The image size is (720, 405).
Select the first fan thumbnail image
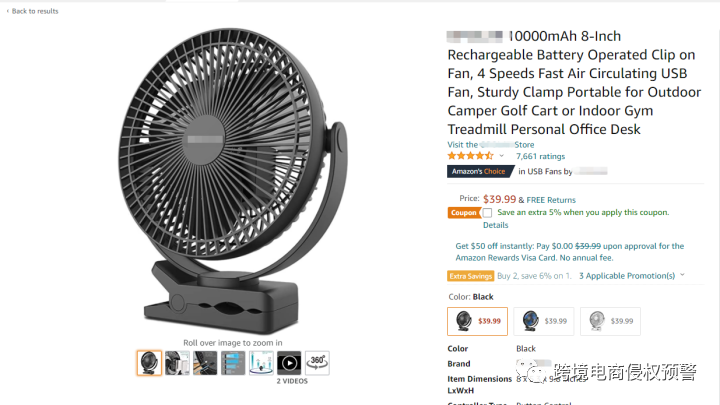coord(149,363)
